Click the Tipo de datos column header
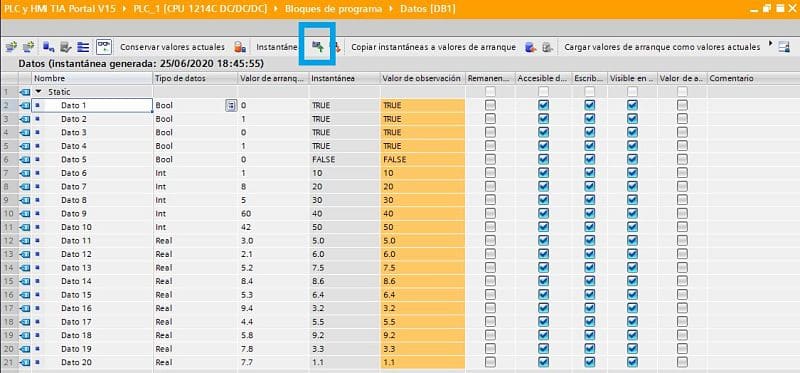Viewport: 800px width, 373px height. (195, 79)
